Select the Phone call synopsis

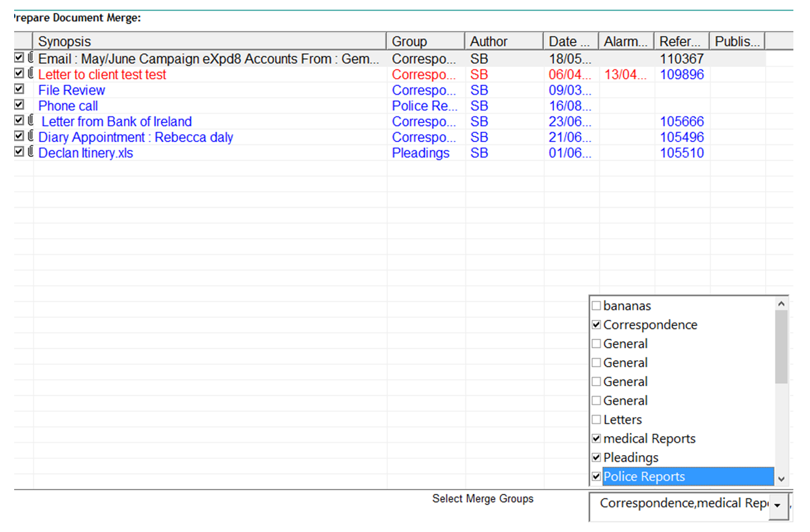coord(68,106)
